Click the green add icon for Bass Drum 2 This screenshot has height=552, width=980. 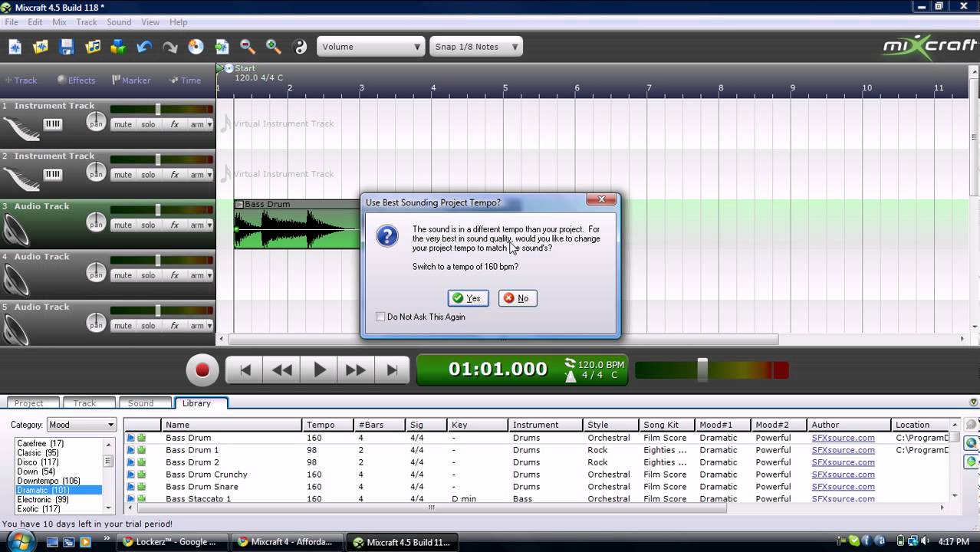point(142,462)
